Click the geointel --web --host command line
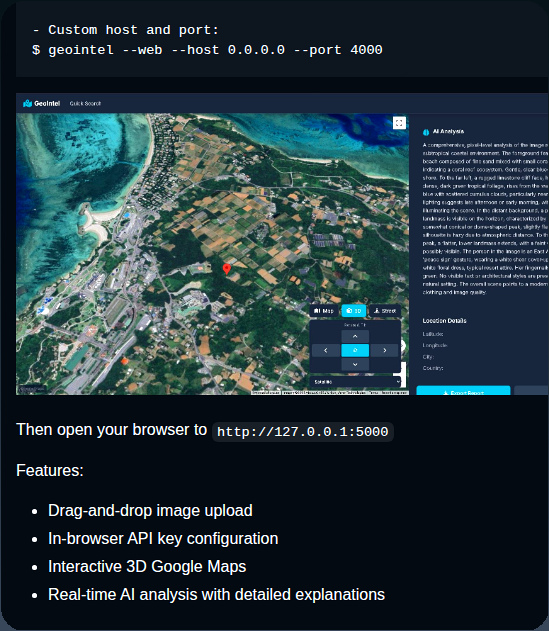Viewport: 549px width, 631px height. pos(207,50)
